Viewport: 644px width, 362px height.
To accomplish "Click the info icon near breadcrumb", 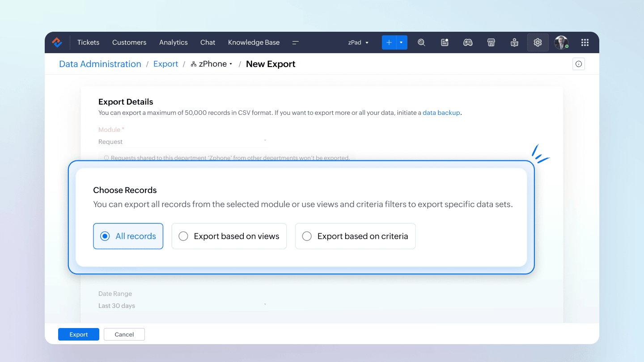I will [579, 64].
